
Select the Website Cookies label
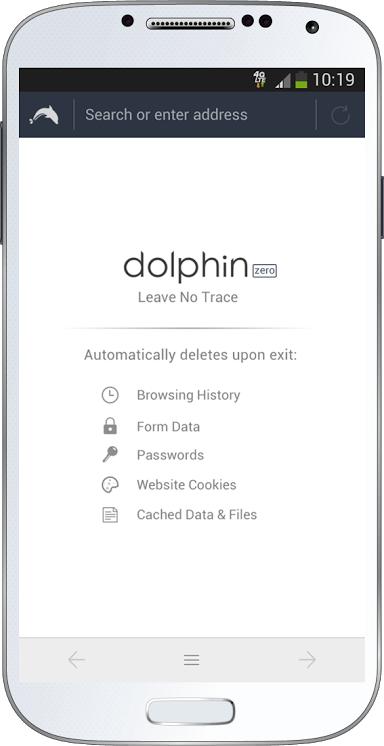tap(187, 485)
